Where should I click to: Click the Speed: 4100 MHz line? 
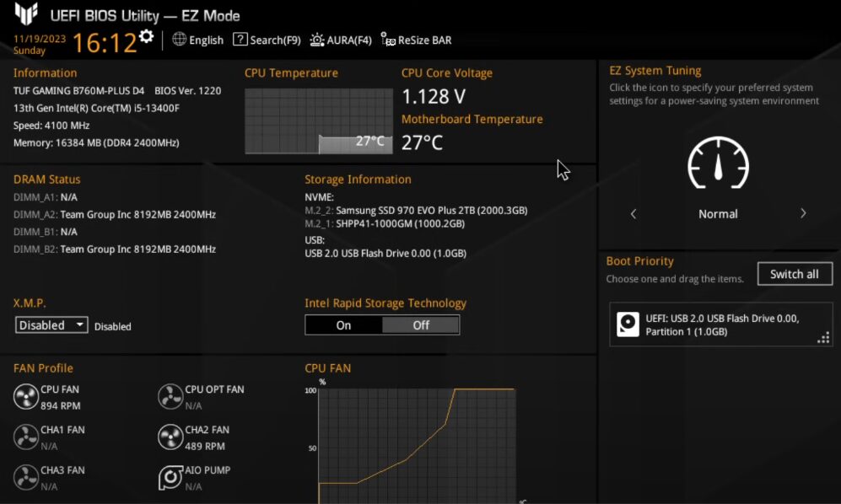(x=51, y=126)
